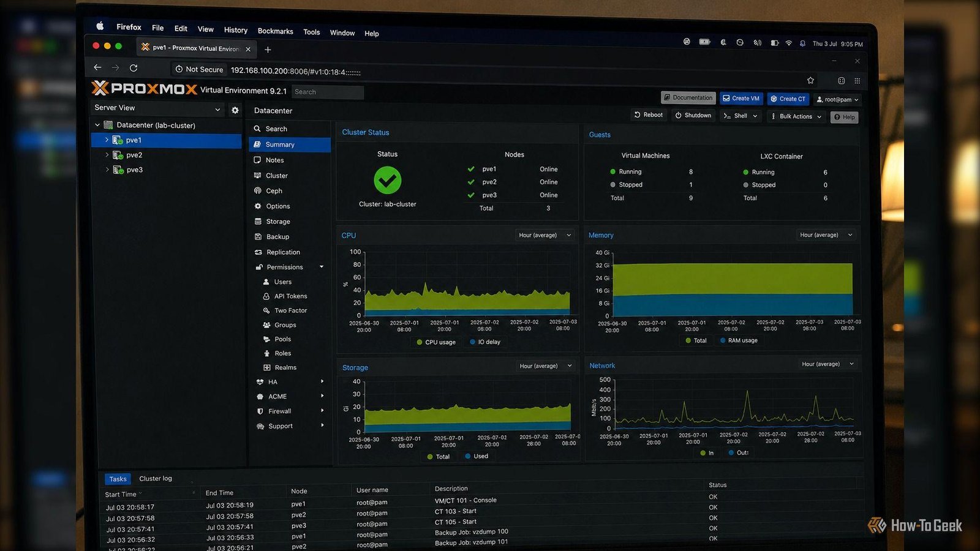Image resolution: width=980 pixels, height=551 pixels.
Task: Expand the pve3 node tree
Action: pyautogui.click(x=107, y=170)
